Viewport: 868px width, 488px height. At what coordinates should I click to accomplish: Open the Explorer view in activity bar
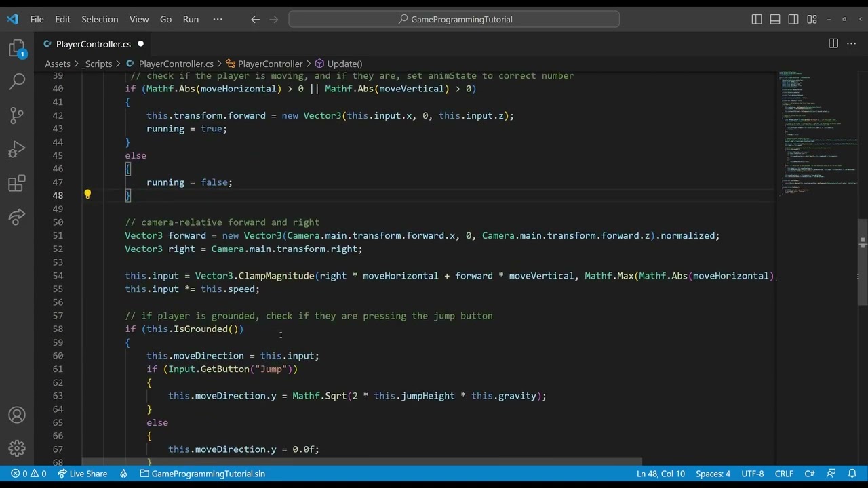coord(17,49)
